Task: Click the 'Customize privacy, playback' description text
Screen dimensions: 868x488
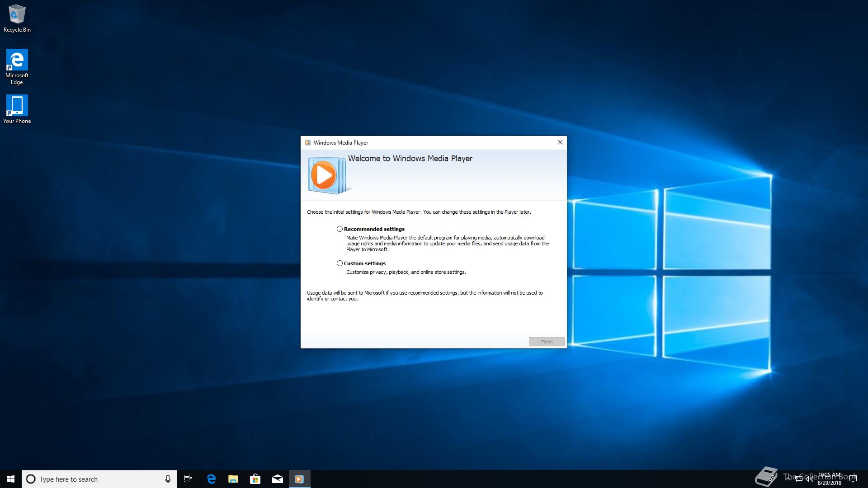Action: (x=406, y=272)
